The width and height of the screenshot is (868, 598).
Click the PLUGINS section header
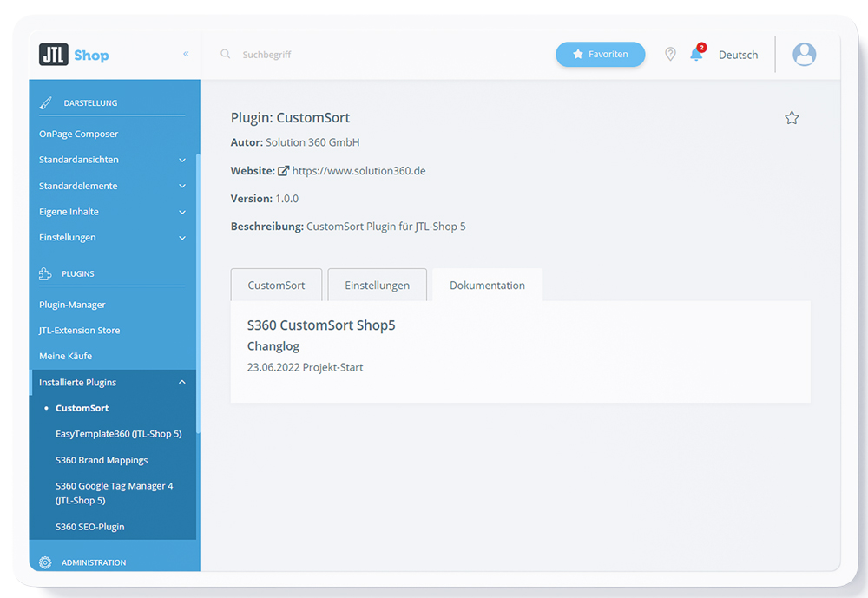tap(77, 273)
